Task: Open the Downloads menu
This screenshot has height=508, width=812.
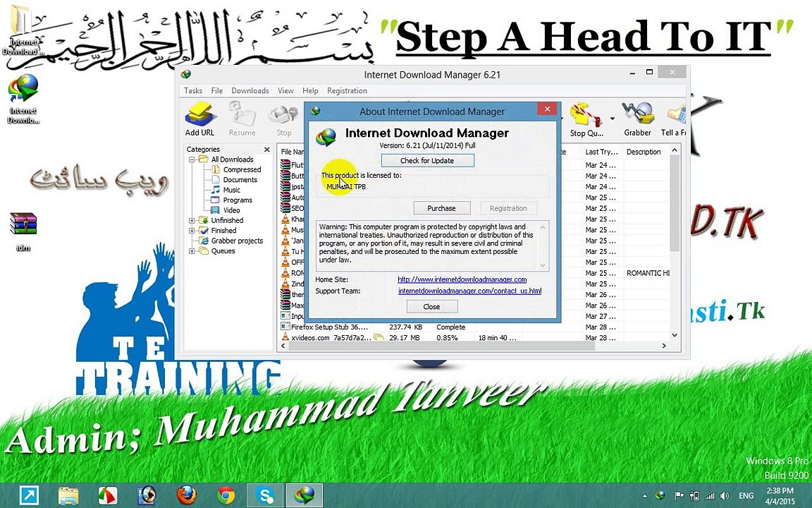Action: click(x=250, y=91)
